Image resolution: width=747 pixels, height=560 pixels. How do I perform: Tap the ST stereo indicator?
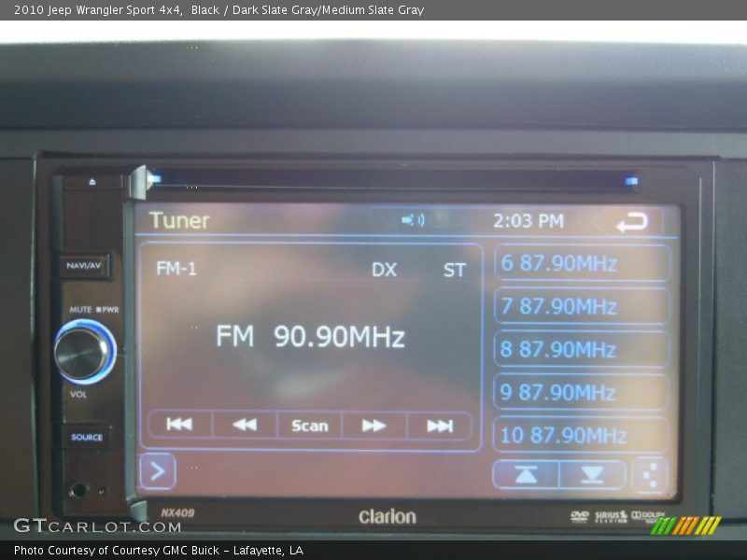point(454,271)
